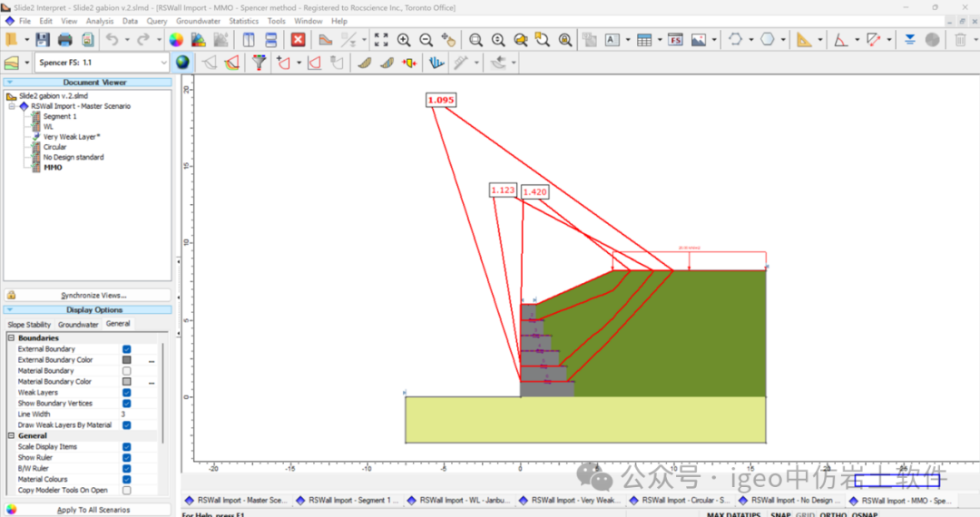Click the globe icon beside method dropdown
The image size is (980, 517).
click(182, 63)
